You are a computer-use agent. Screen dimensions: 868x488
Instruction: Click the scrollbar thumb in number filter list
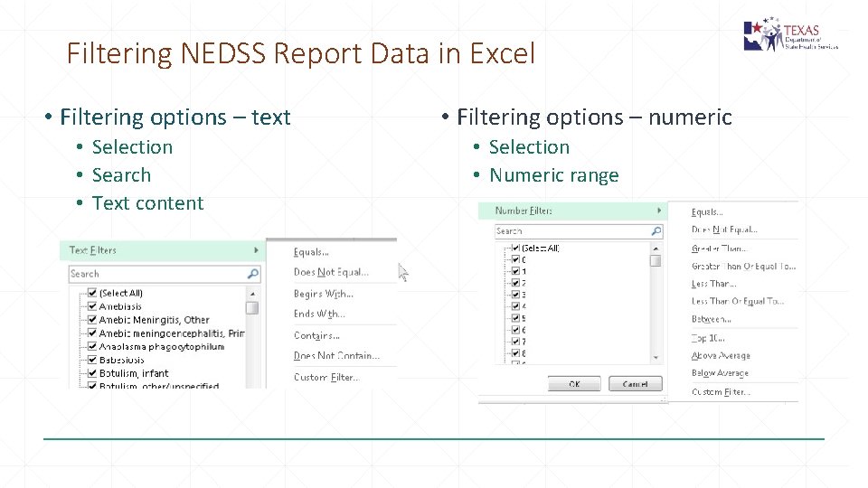[656, 260]
